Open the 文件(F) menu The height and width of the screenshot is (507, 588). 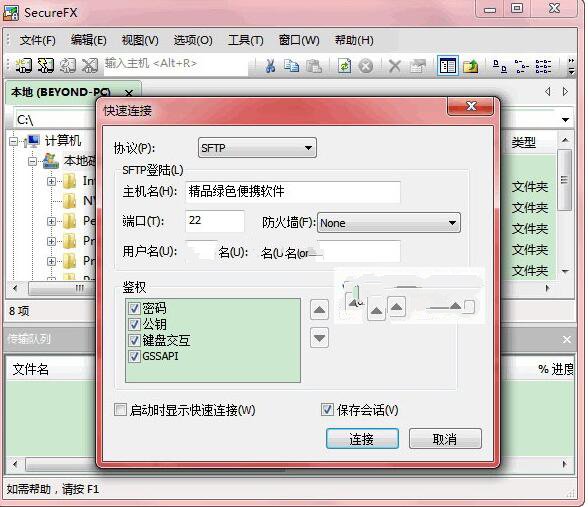(38, 40)
